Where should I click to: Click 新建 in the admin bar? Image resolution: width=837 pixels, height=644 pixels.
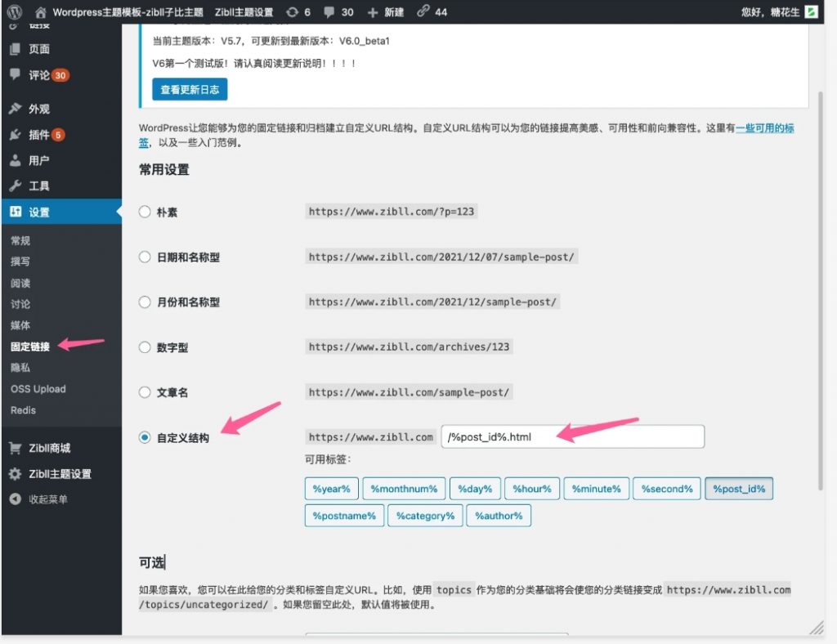click(394, 12)
